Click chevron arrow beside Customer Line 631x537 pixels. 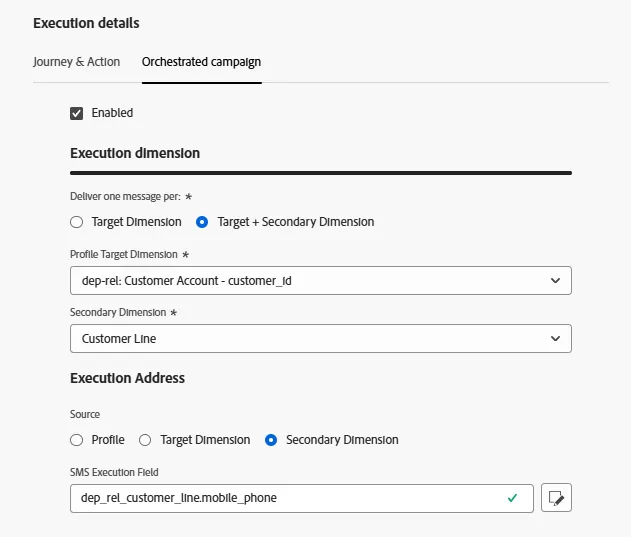click(555, 339)
